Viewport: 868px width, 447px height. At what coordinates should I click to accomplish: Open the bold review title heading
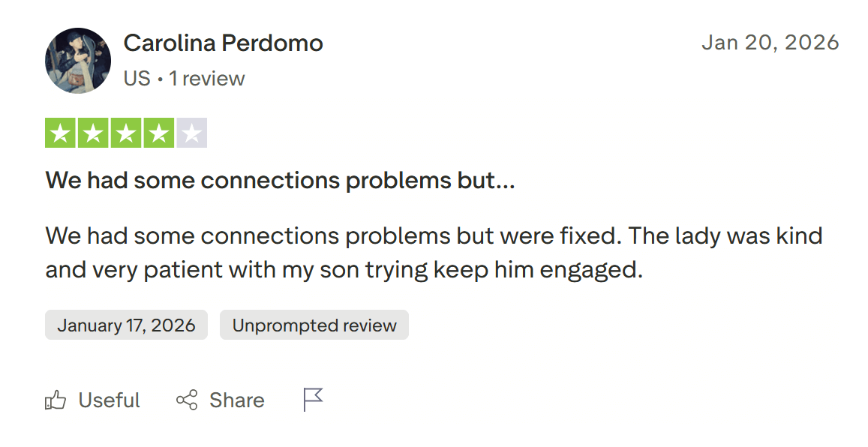click(280, 181)
